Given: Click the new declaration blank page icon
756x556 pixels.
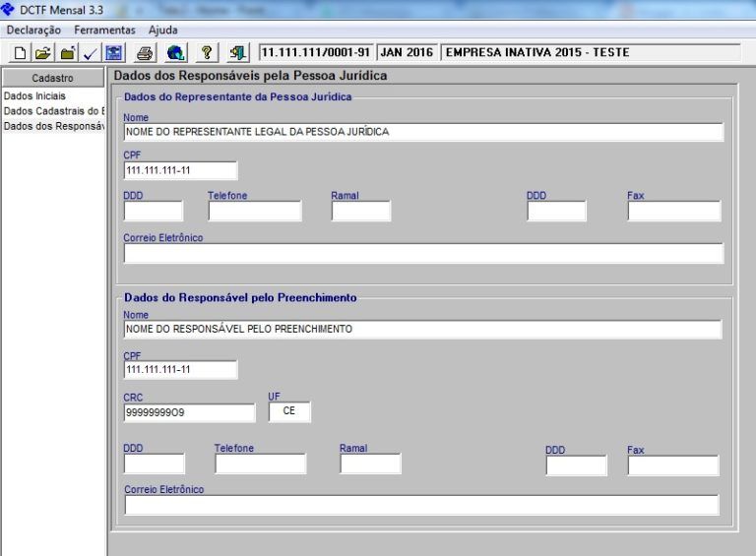Looking at the screenshot, I should (21, 52).
